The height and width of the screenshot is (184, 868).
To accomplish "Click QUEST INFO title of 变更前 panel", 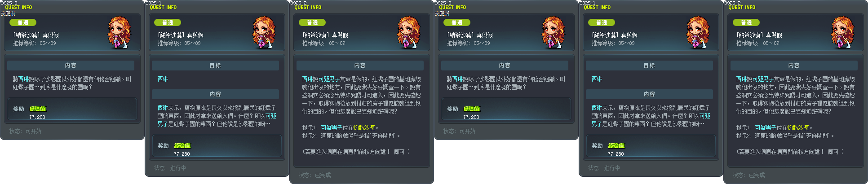I will pos(18,7).
